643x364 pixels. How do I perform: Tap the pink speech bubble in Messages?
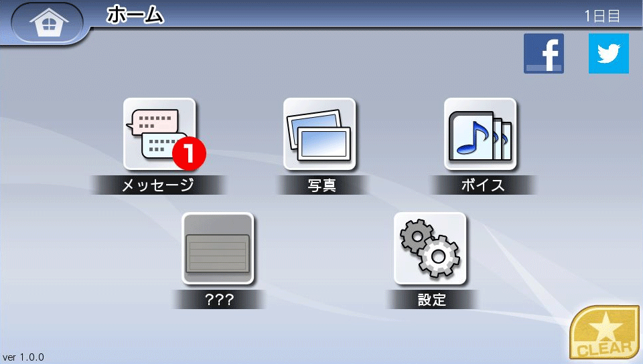coord(153,122)
